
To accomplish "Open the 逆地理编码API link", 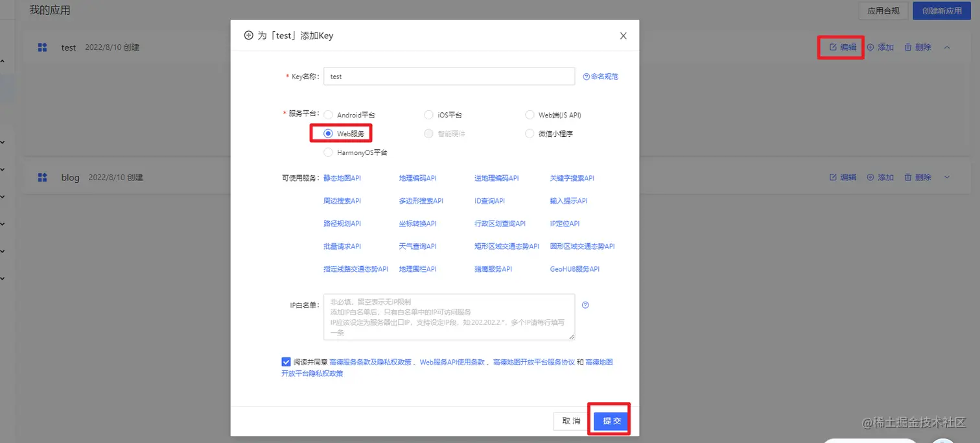I will point(496,178).
